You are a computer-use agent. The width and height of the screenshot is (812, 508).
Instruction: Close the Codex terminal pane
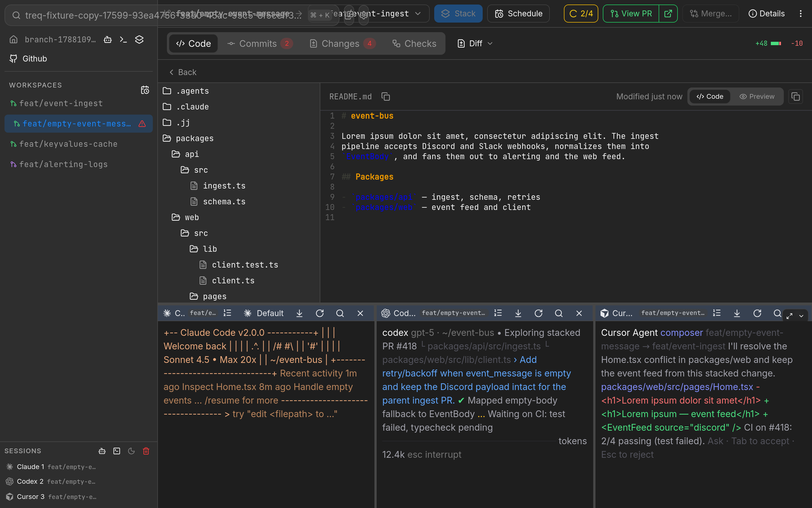579,313
